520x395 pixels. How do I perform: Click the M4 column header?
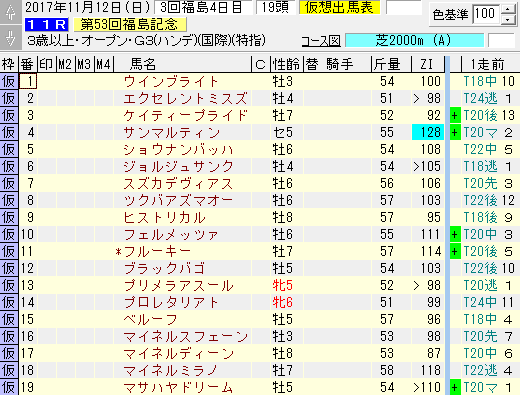coord(104,64)
